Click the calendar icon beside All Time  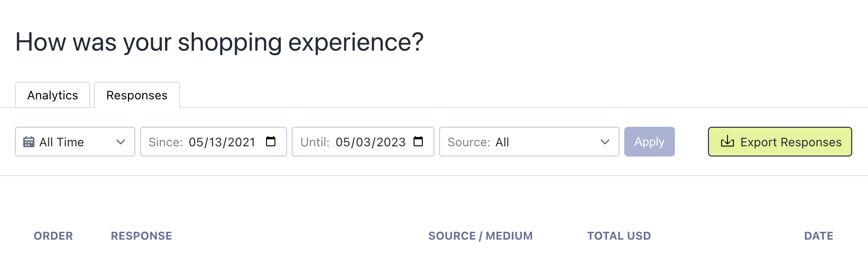point(29,142)
